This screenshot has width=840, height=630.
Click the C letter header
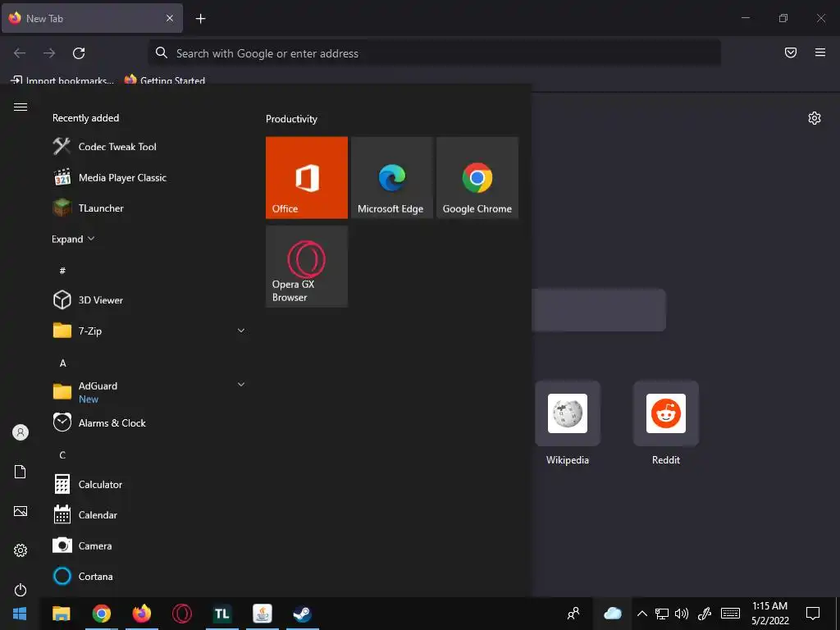tap(62, 454)
